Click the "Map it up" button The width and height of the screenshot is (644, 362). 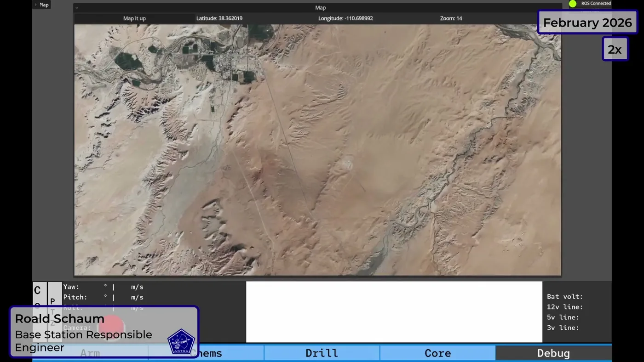(134, 18)
